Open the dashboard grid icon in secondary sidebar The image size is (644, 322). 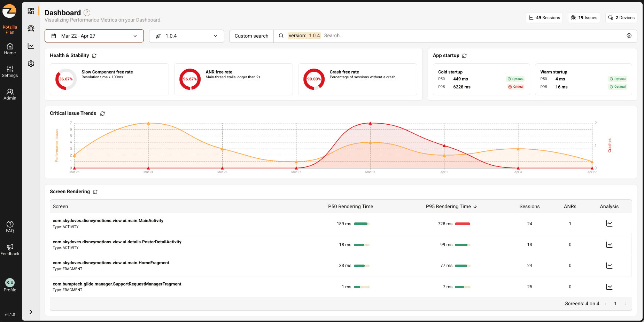31,11
